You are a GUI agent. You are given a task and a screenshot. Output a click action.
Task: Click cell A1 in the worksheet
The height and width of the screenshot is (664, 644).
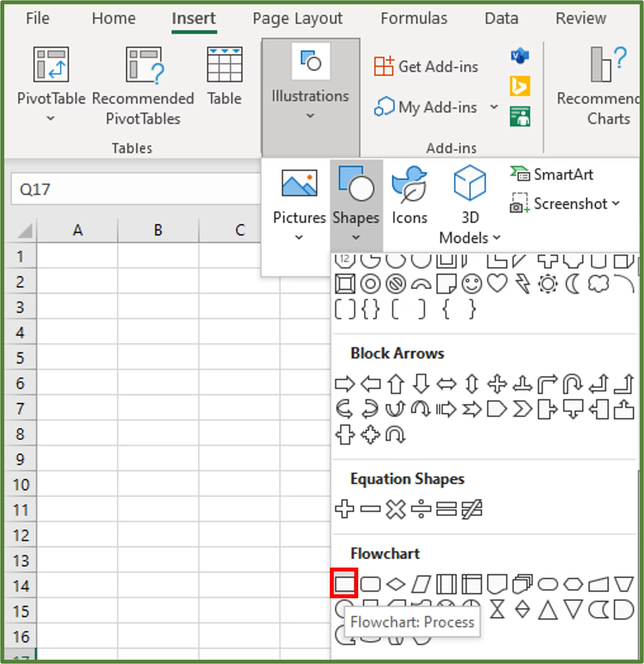pyautogui.click(x=78, y=256)
